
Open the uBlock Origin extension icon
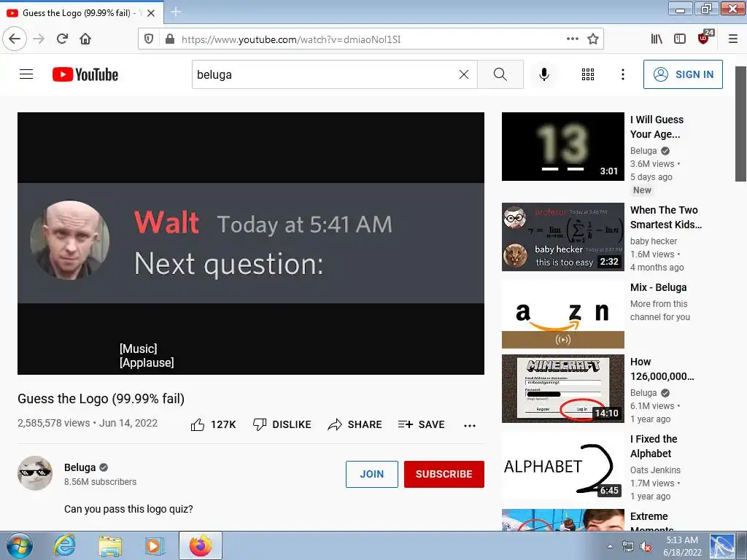(x=704, y=38)
